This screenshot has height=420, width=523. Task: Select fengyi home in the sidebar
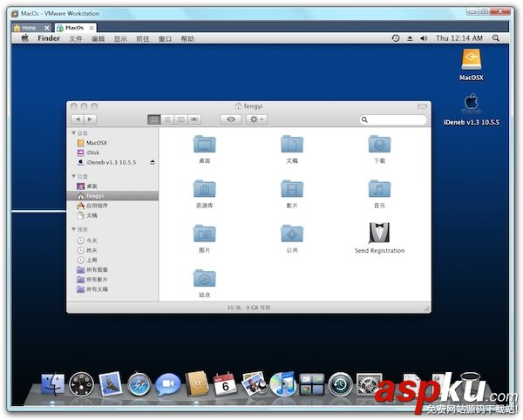[112, 196]
